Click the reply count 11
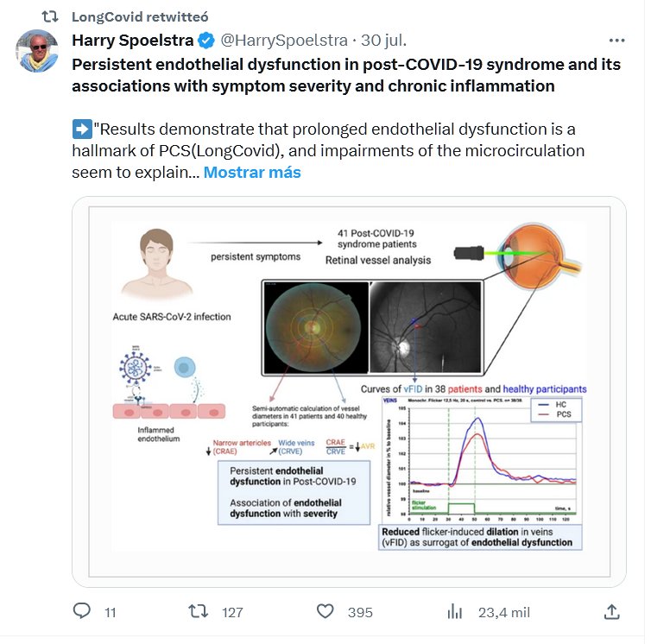651x644 pixels. [111, 612]
